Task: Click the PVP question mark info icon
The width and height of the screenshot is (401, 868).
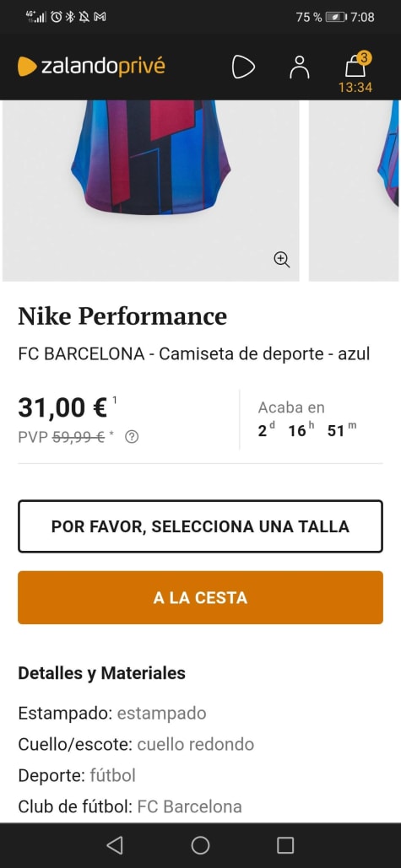Action: pos(132,437)
